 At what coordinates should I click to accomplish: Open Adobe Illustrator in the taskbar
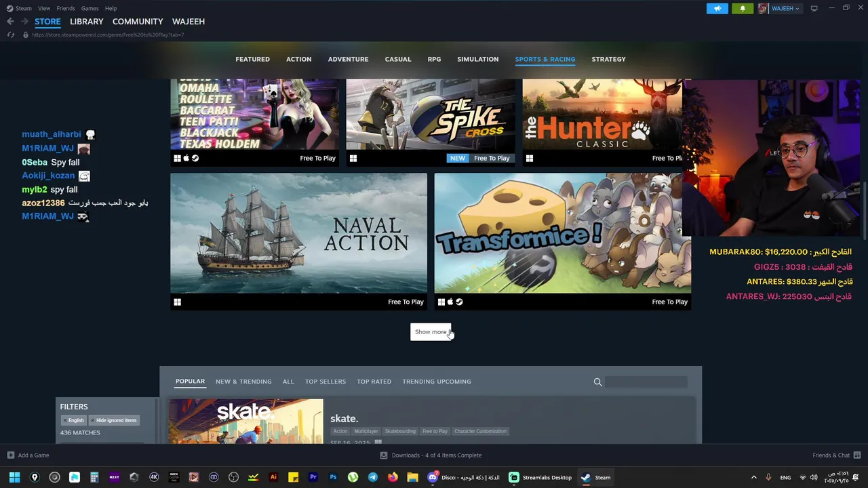pyautogui.click(x=273, y=477)
